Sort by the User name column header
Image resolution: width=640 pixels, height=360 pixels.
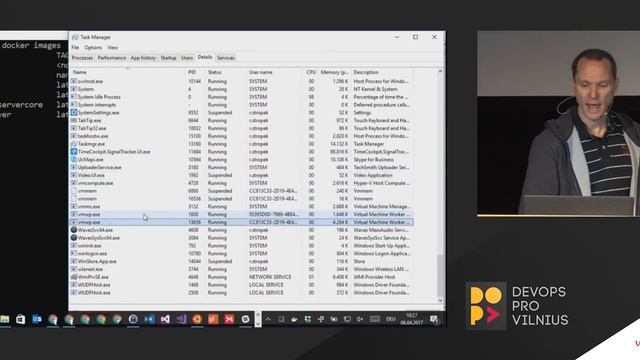point(274,72)
